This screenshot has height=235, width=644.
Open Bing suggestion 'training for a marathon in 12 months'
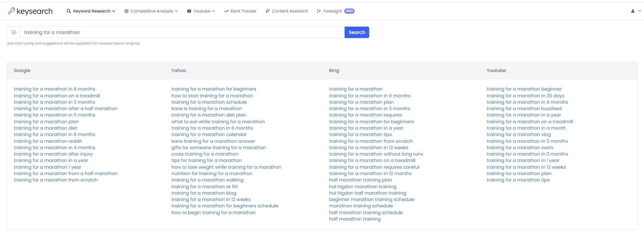pos(370,173)
